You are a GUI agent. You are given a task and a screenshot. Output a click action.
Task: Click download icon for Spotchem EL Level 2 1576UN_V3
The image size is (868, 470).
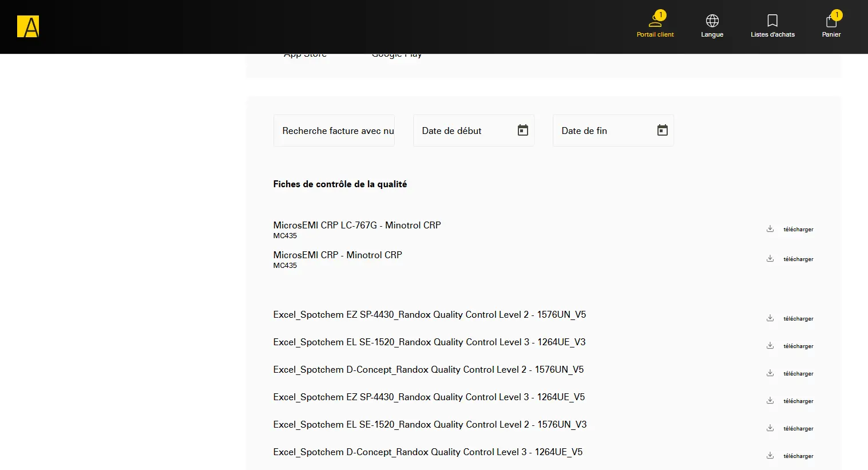[x=770, y=428]
